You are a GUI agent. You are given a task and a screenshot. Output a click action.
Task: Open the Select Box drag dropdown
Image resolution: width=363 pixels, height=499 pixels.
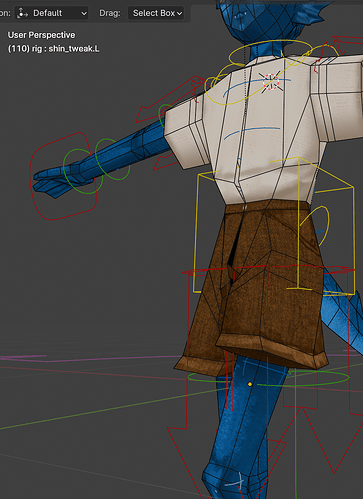coord(156,13)
